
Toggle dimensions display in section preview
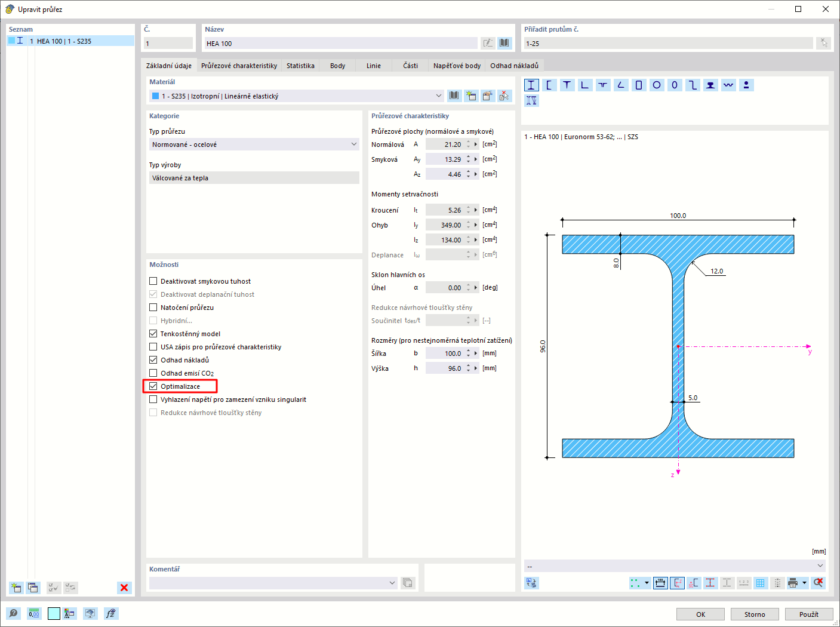tap(660, 583)
